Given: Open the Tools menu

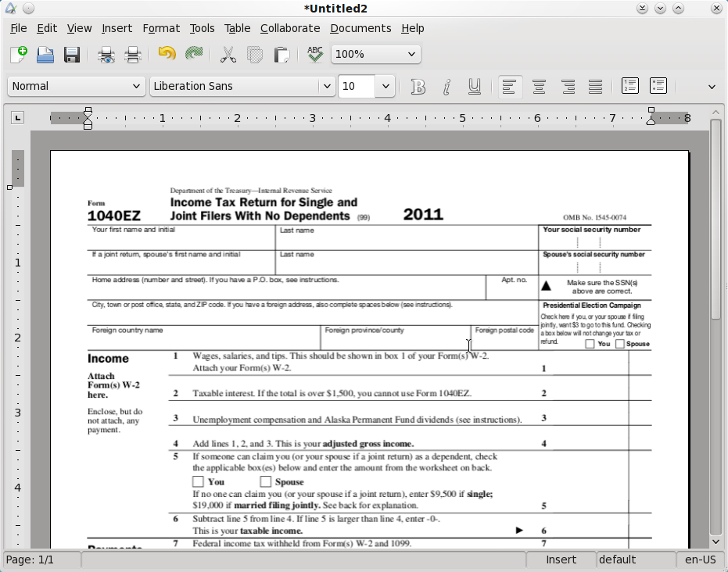Looking at the screenshot, I should pos(202,28).
